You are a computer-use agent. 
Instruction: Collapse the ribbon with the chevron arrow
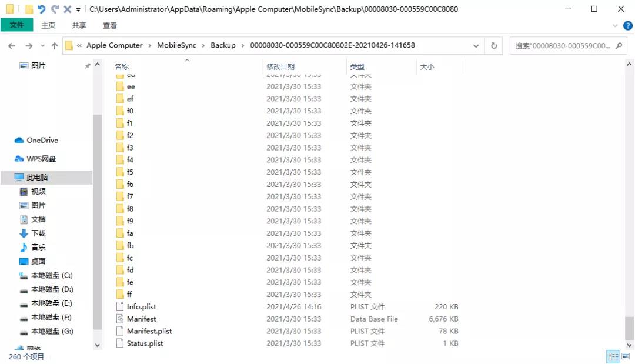(615, 25)
